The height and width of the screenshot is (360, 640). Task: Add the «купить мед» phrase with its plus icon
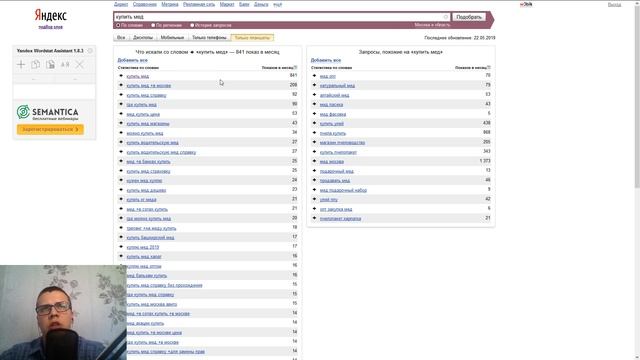[x=121, y=76]
